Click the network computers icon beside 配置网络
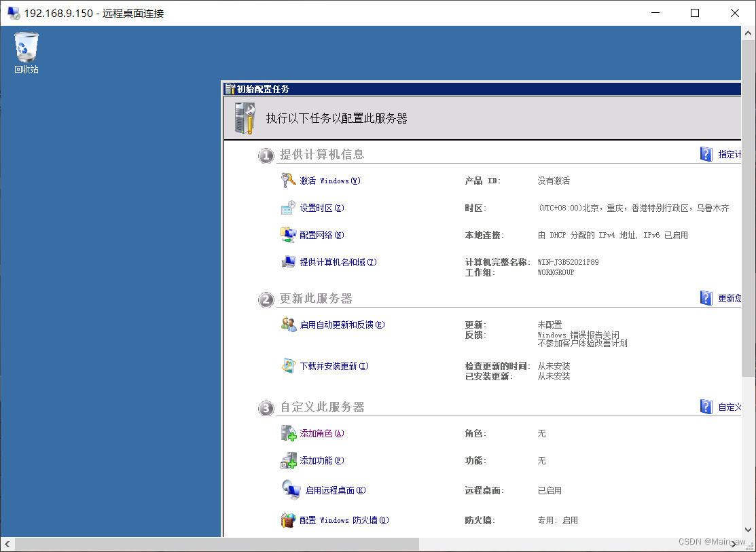Screen dimensions: 756x552 click(x=288, y=235)
